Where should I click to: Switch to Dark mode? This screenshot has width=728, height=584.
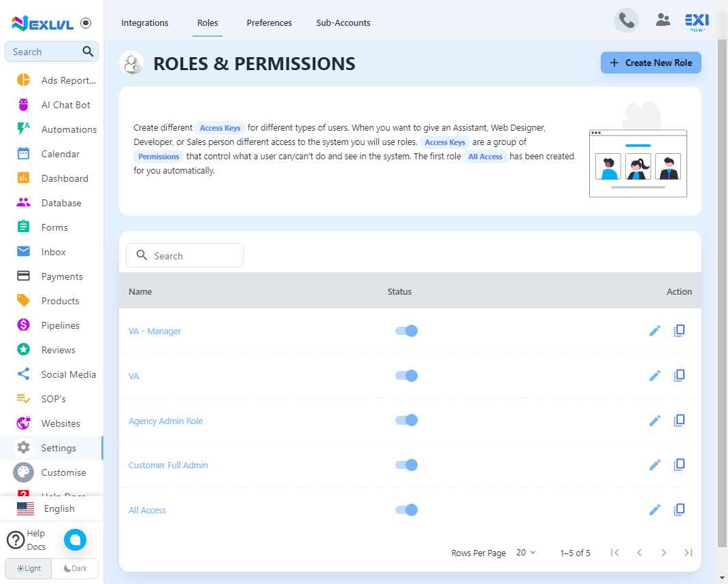pyautogui.click(x=74, y=568)
